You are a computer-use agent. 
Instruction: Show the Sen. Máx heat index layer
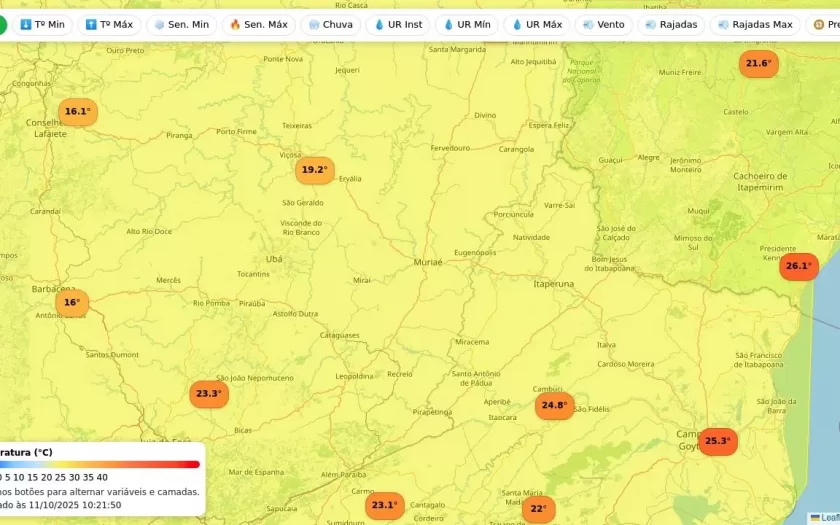(258, 25)
